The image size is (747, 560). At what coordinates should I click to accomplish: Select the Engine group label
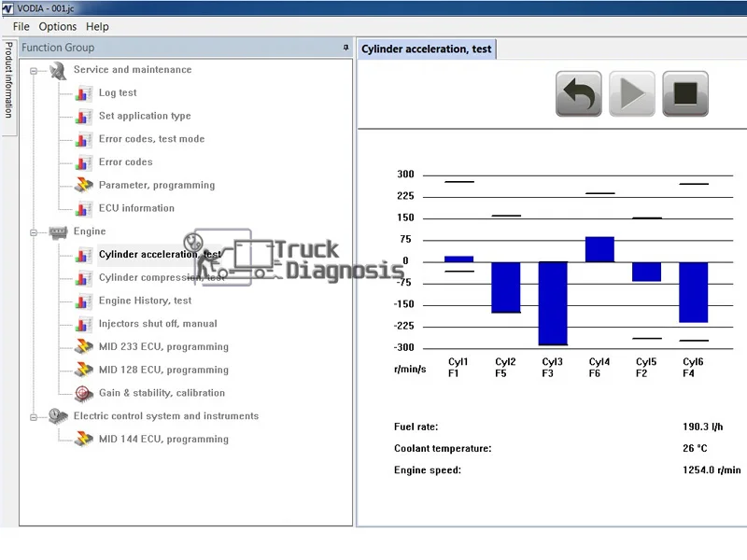tap(90, 231)
